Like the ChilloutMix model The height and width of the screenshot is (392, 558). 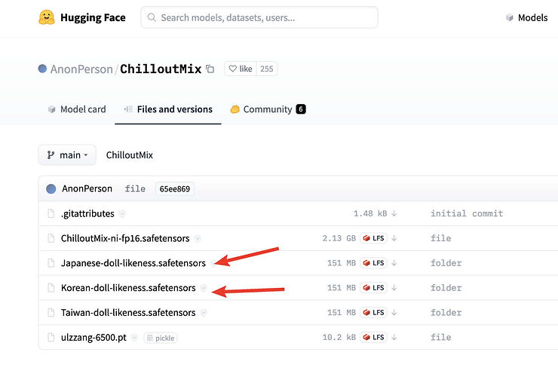pyautogui.click(x=241, y=69)
